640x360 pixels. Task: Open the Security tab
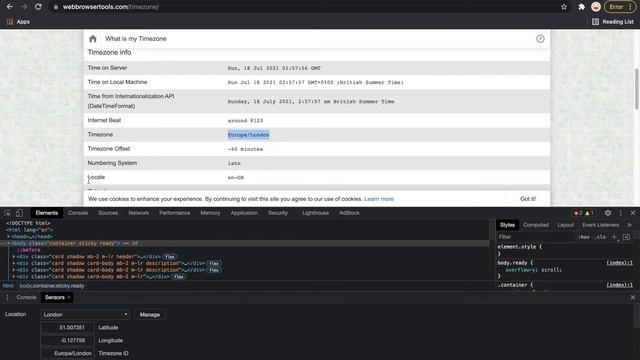(278, 213)
